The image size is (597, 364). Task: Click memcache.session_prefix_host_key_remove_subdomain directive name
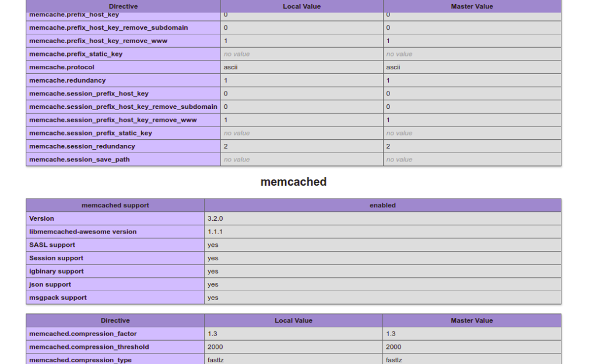(123, 107)
